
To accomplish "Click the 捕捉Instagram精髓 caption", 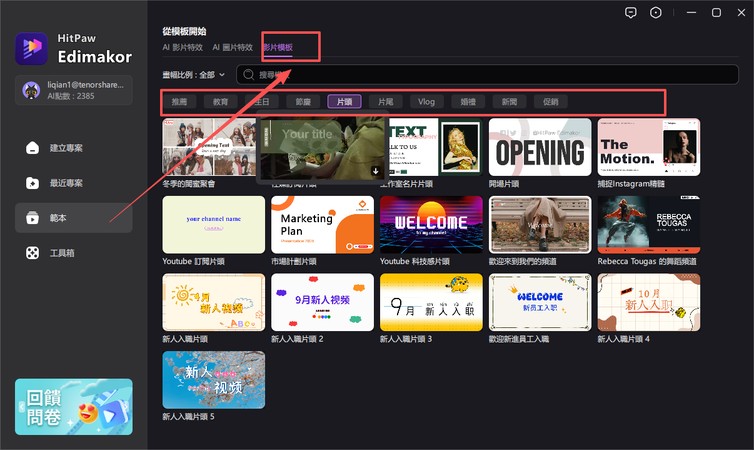I will pyautogui.click(x=631, y=184).
